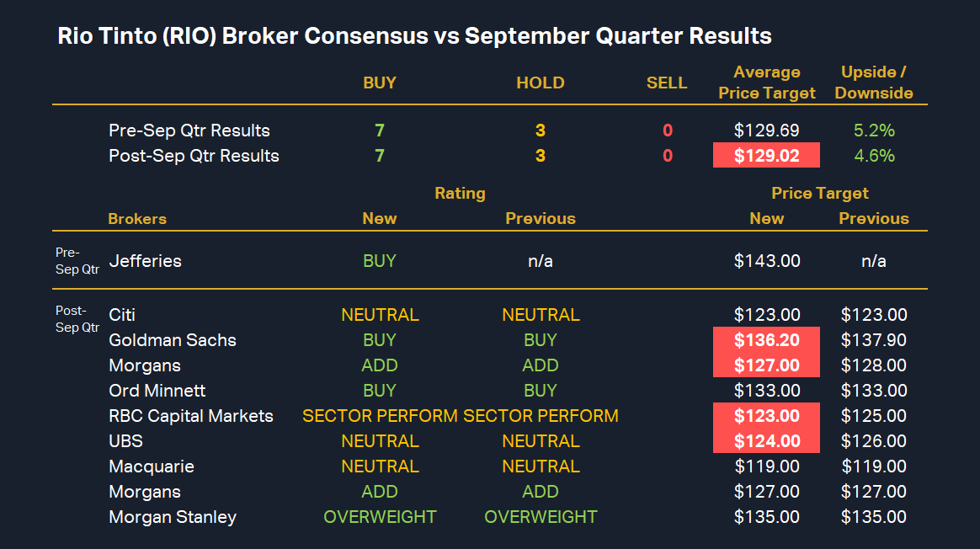Click the Goldman Sachs broker name

point(173,340)
